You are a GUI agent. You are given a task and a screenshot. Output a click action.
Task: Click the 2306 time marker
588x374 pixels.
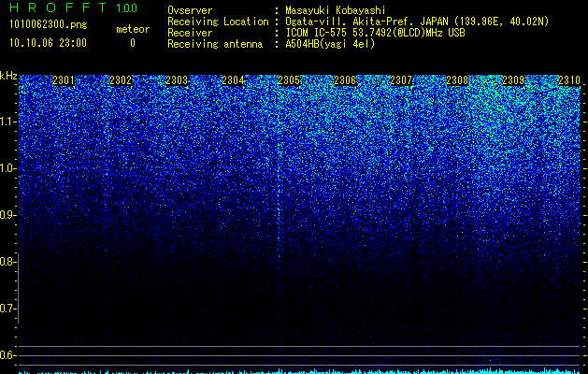345,80
